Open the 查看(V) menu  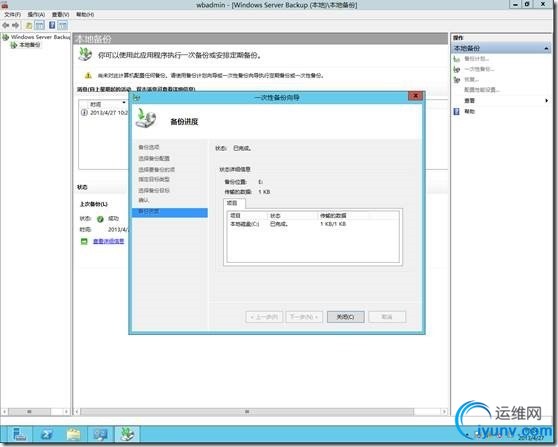60,15
